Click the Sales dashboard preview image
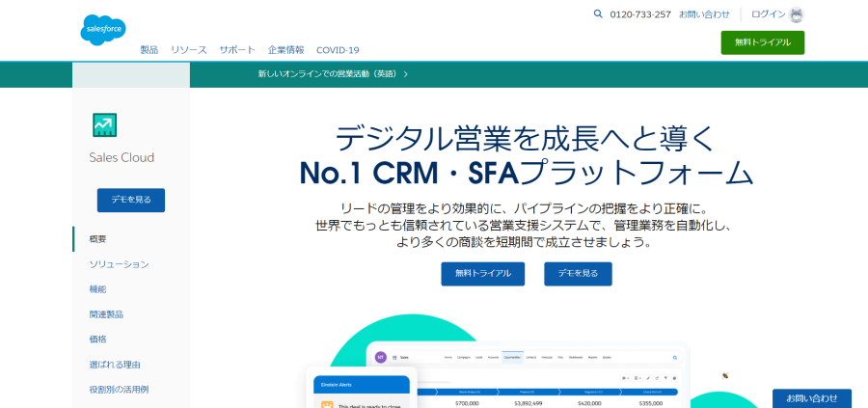This screenshot has width=868, height=408. point(527,375)
